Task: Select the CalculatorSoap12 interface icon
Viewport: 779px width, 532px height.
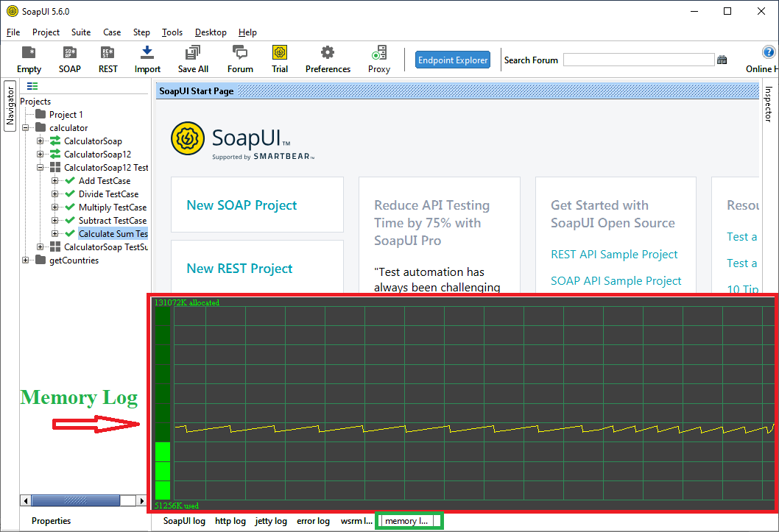Action: [55, 155]
